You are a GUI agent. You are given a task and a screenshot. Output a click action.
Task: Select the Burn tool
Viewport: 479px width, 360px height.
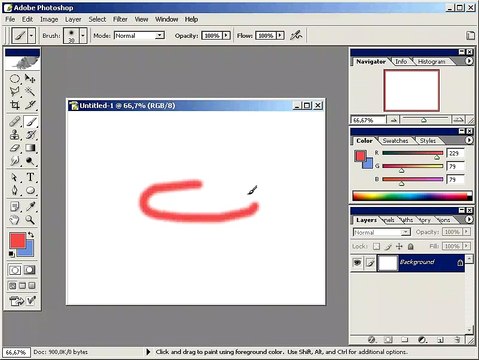pos(30,161)
